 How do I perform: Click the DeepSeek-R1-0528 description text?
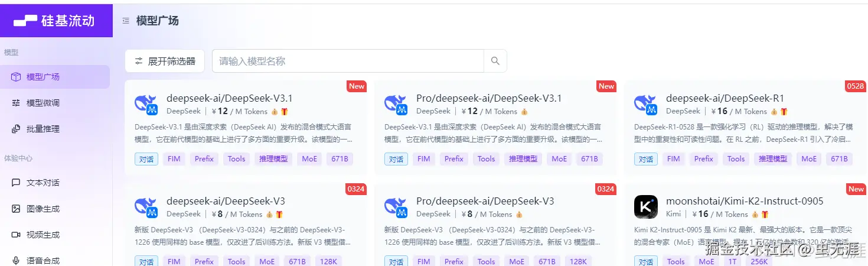[x=743, y=133]
